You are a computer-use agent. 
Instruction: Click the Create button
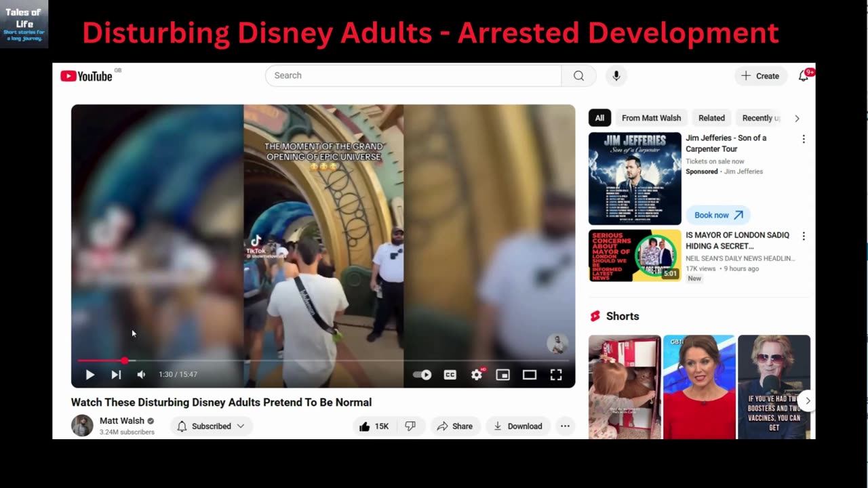(761, 76)
